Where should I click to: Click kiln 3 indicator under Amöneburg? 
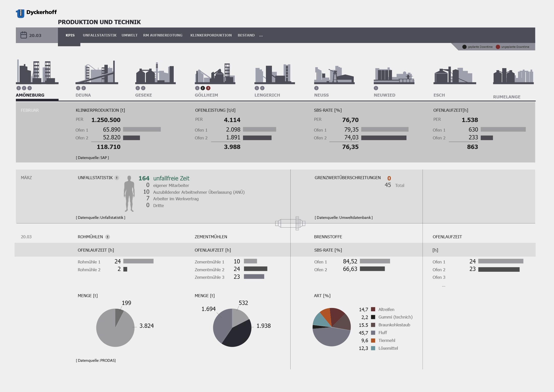point(29,88)
